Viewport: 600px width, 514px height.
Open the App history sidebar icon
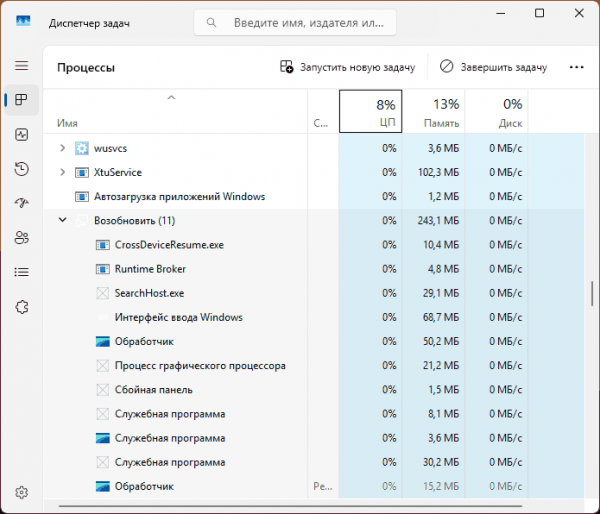[21, 169]
